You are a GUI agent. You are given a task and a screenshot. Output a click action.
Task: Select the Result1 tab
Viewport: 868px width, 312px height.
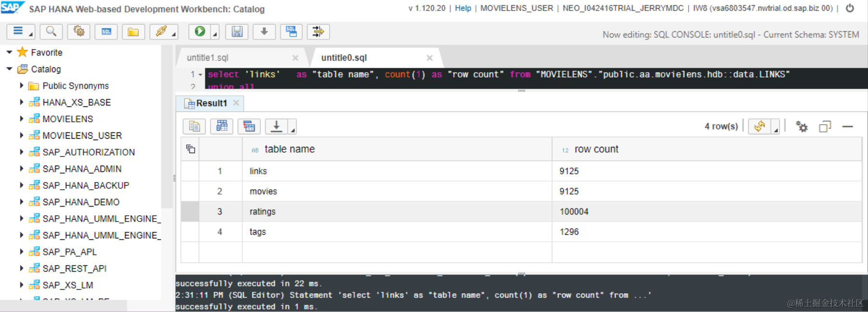pyautogui.click(x=211, y=103)
